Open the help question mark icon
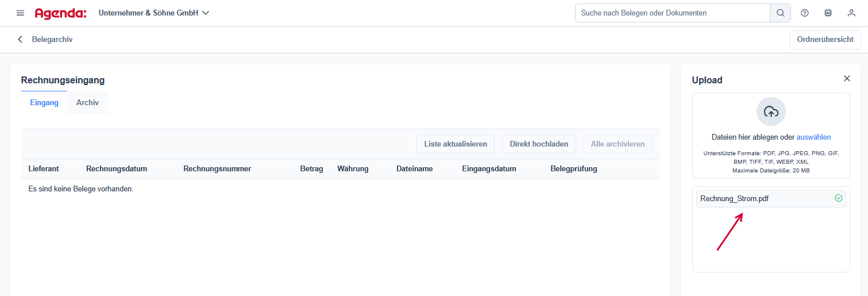Image resolution: width=868 pixels, height=296 pixels. tap(805, 13)
